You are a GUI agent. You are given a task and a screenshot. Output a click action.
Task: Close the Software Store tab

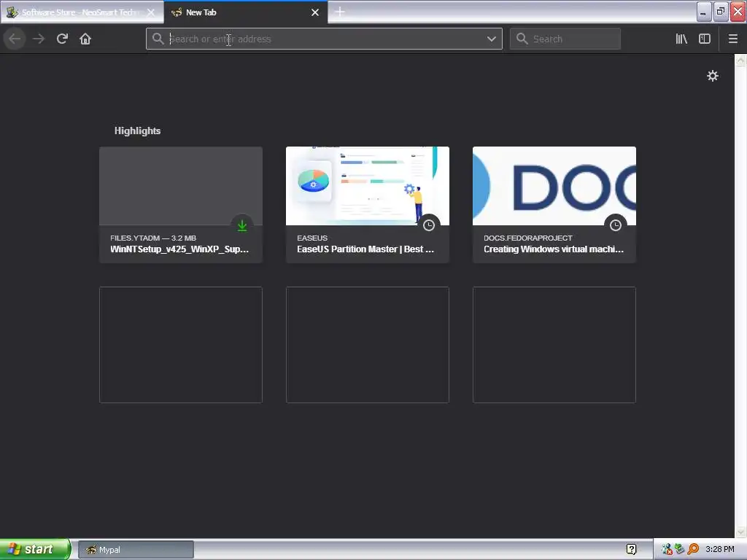[x=151, y=12]
